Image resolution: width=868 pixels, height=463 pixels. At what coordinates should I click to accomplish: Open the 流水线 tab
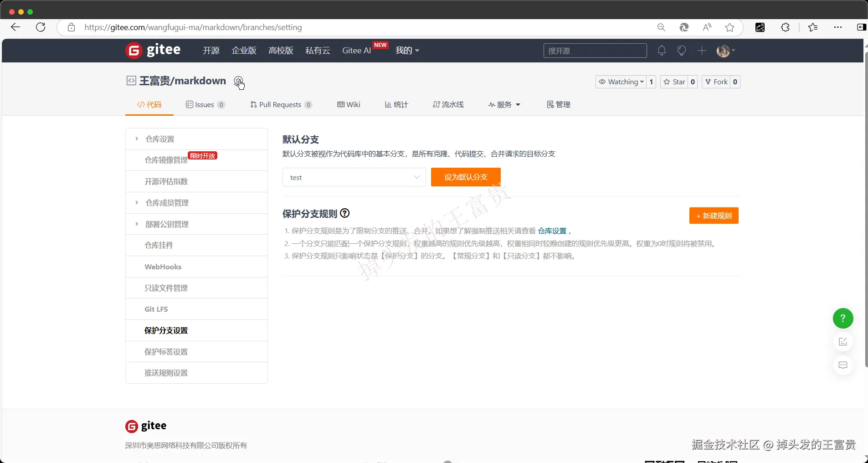coord(448,105)
